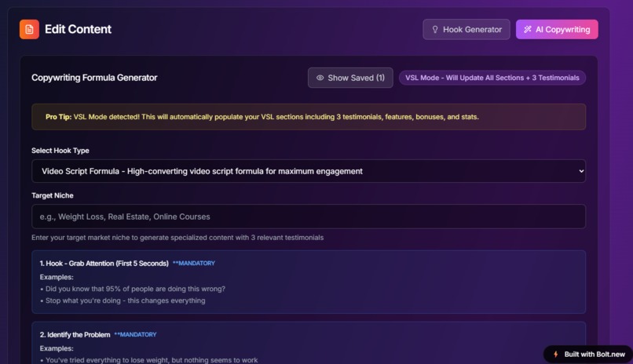
Task: Select the Identify the Problem section title
Action: click(75, 334)
